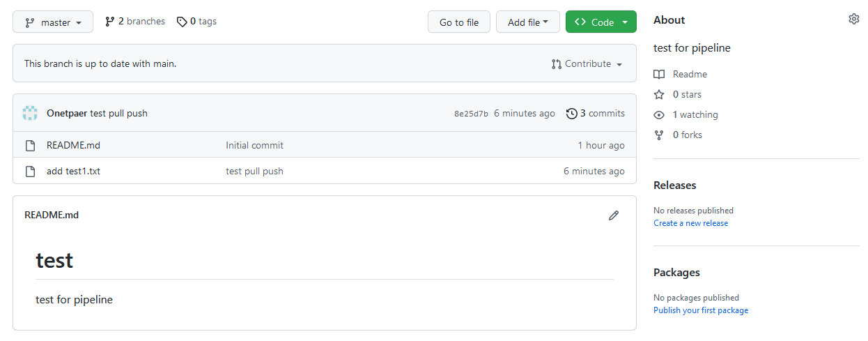Image resolution: width=868 pixels, height=341 pixels.
Task: Open the 'add test1.txt' file
Action: click(73, 171)
